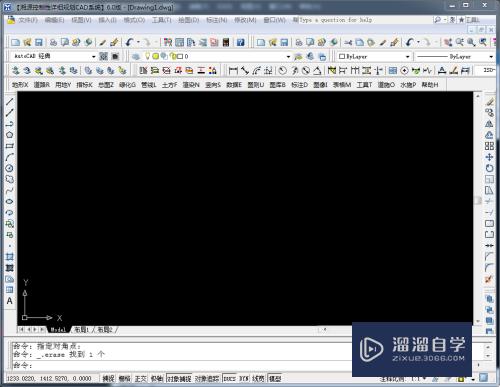
Task: Select the Mirror modify tool
Action: [x=489, y=124]
